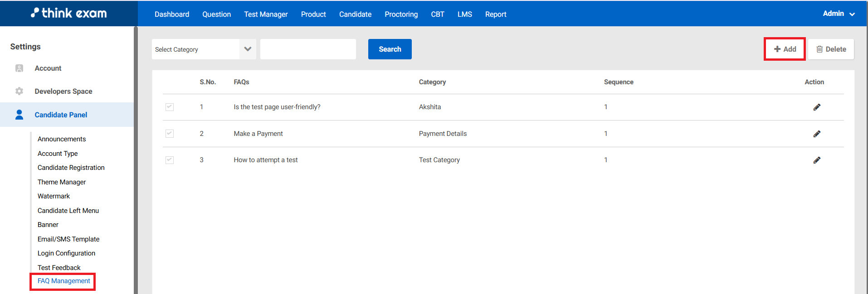The width and height of the screenshot is (868, 294).
Task: Toggle checkbox for 'Is the test page user-friendly?'
Action: point(170,107)
